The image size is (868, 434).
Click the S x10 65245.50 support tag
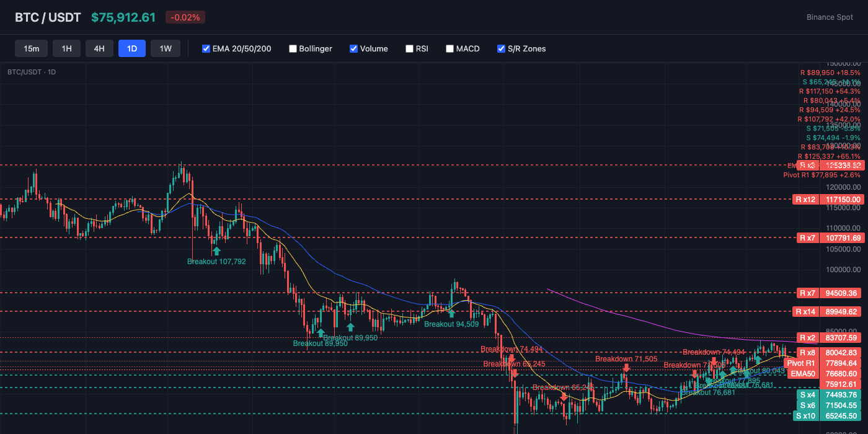coord(828,416)
